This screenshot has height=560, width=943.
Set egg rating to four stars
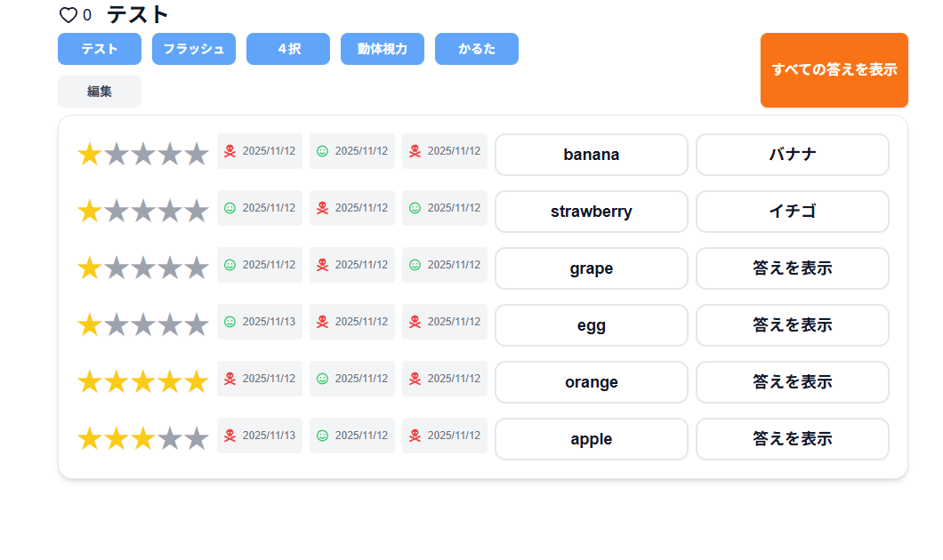click(x=170, y=325)
